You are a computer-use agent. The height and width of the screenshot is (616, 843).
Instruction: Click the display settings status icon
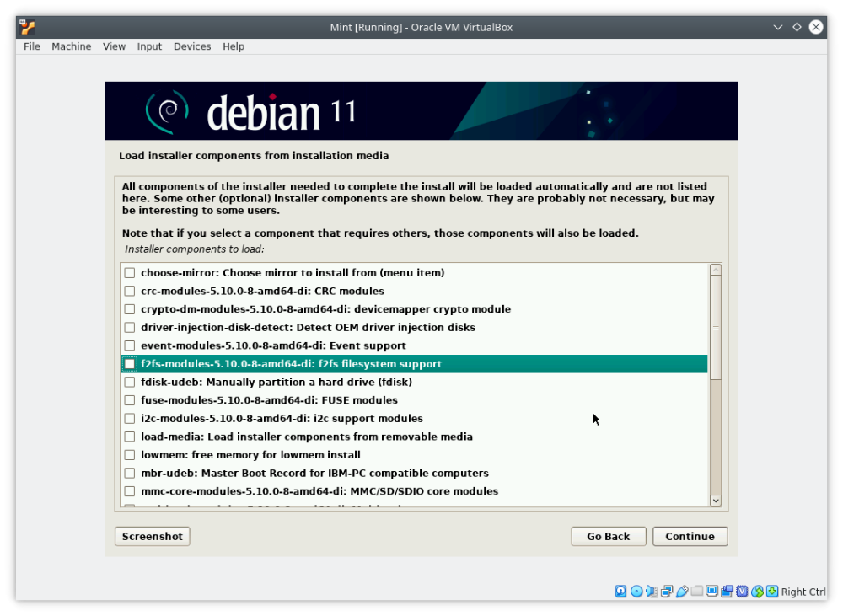tap(711, 591)
